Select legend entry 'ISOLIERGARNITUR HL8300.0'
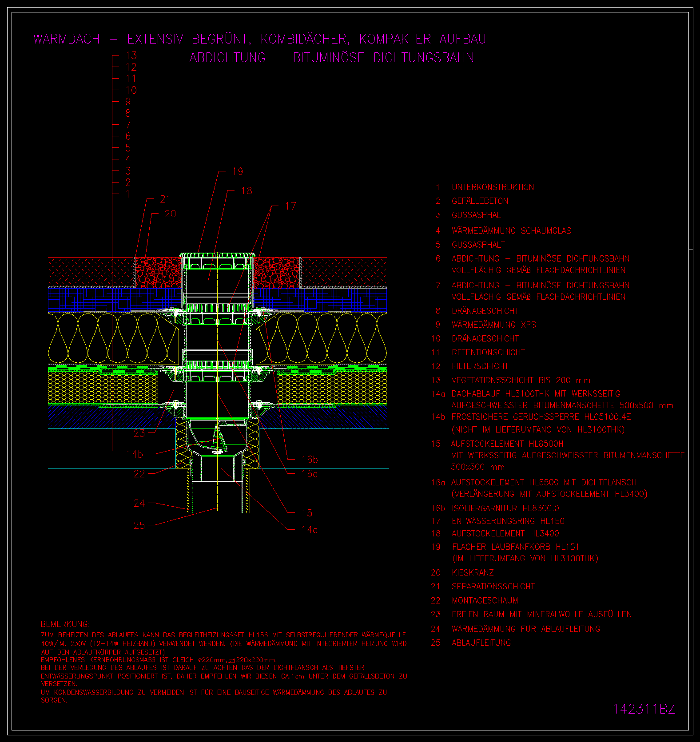 pos(505,508)
